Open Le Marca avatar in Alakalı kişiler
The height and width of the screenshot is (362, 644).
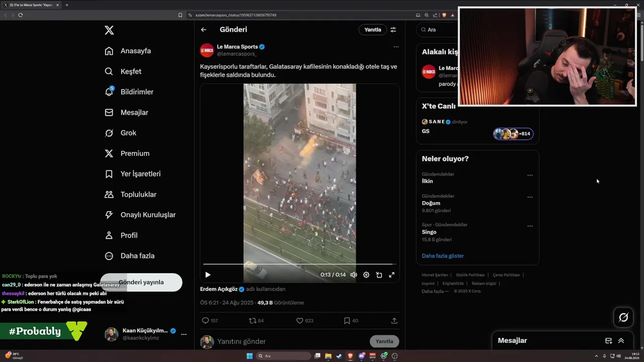click(429, 71)
